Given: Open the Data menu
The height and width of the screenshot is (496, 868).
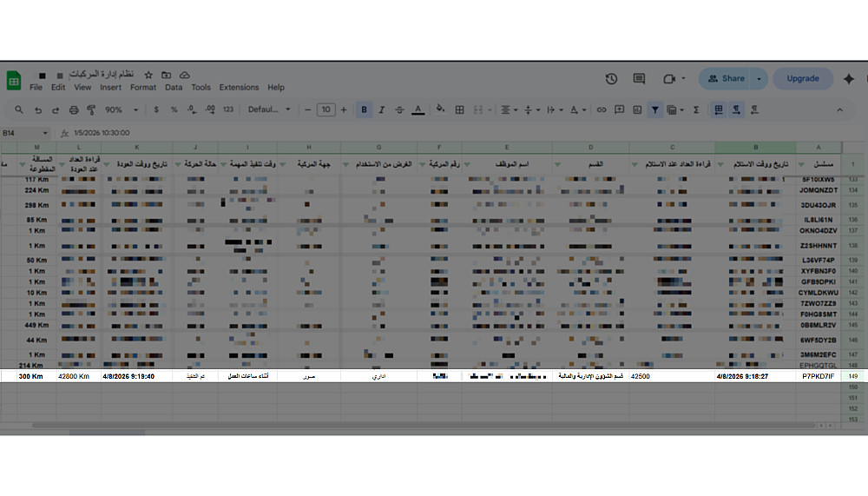Looking at the screenshot, I should tap(174, 88).
